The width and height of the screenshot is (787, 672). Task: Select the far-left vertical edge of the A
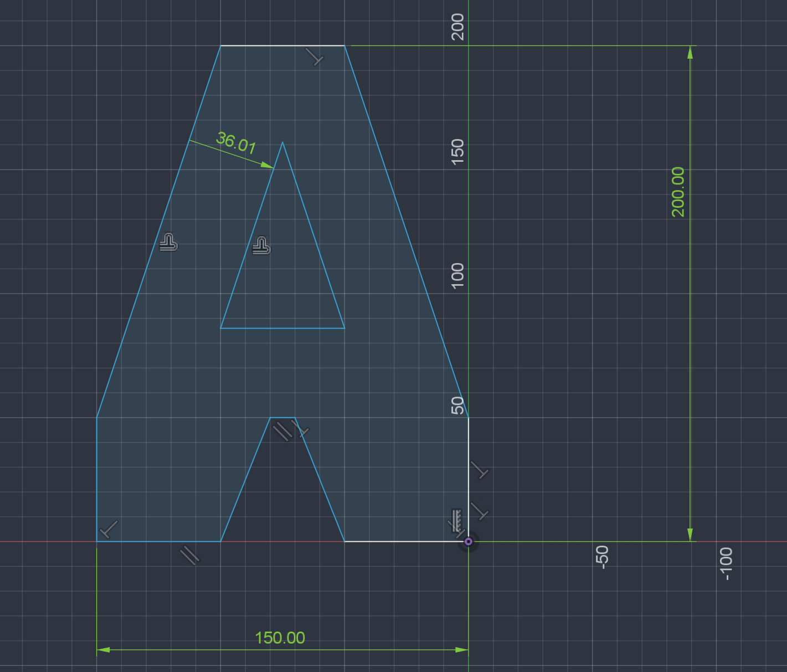[x=97, y=479]
